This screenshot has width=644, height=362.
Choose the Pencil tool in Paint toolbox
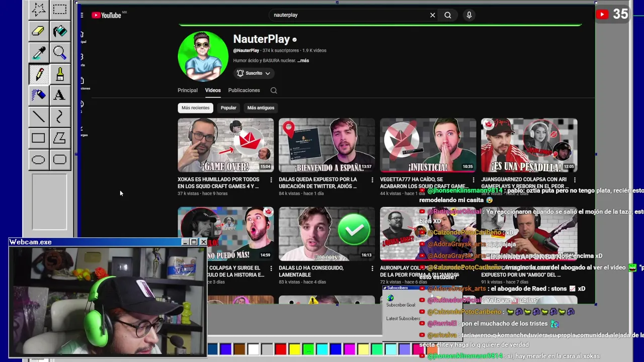[x=38, y=74]
